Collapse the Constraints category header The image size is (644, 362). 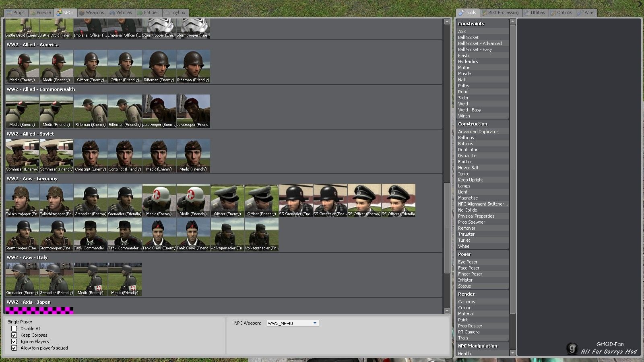pyautogui.click(x=483, y=24)
